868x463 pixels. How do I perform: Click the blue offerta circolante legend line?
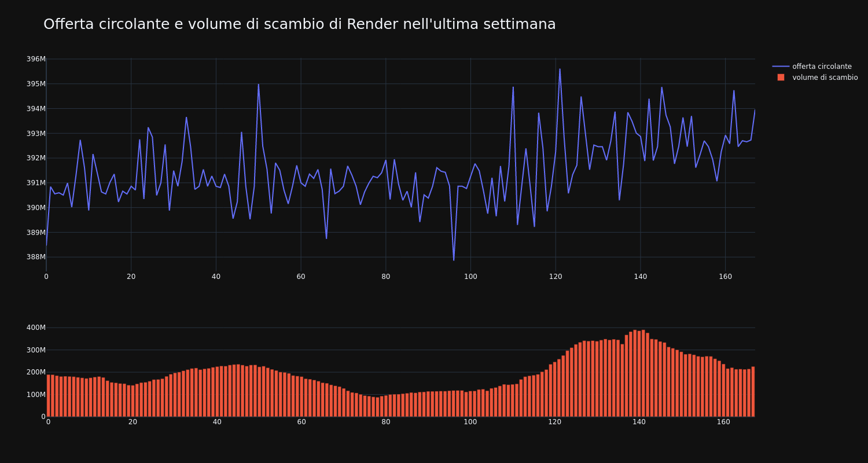[x=781, y=67]
